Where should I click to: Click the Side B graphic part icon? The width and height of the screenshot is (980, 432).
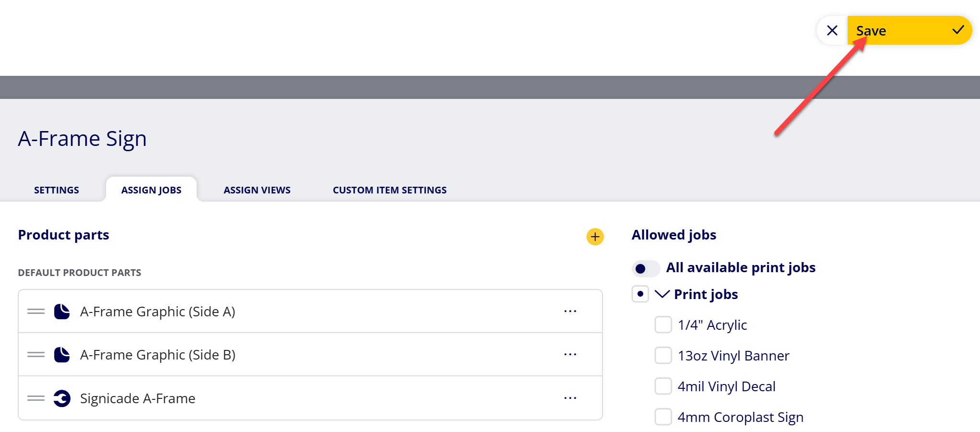[x=62, y=355]
